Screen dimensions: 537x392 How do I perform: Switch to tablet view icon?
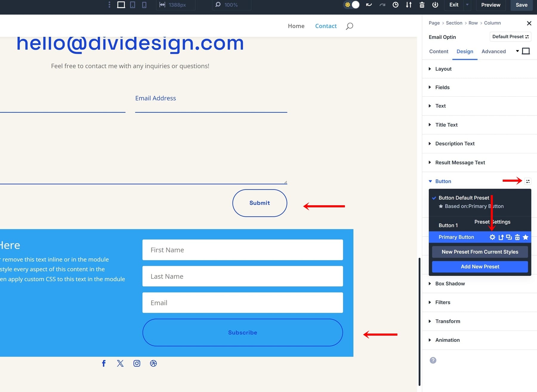click(132, 5)
